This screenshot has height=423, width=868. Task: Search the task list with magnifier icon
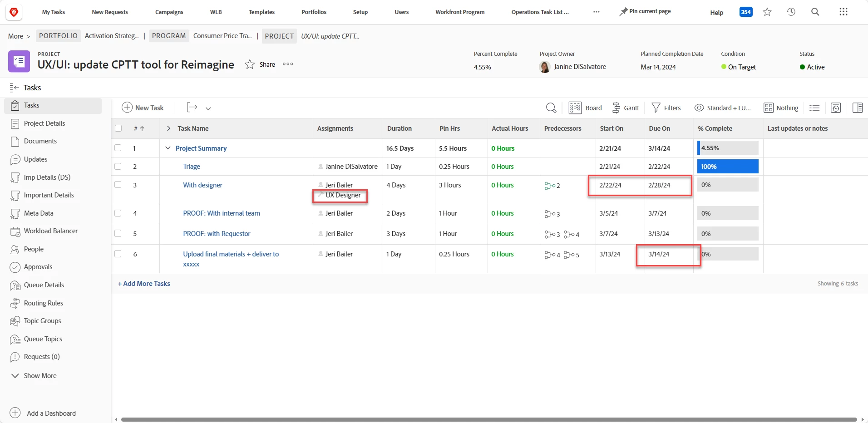[551, 108]
